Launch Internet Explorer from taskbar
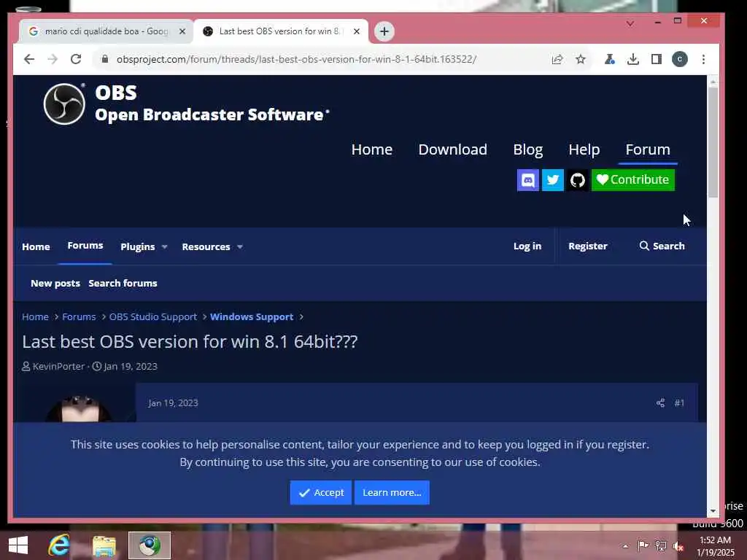This screenshot has height=560, width=747. [x=59, y=545]
